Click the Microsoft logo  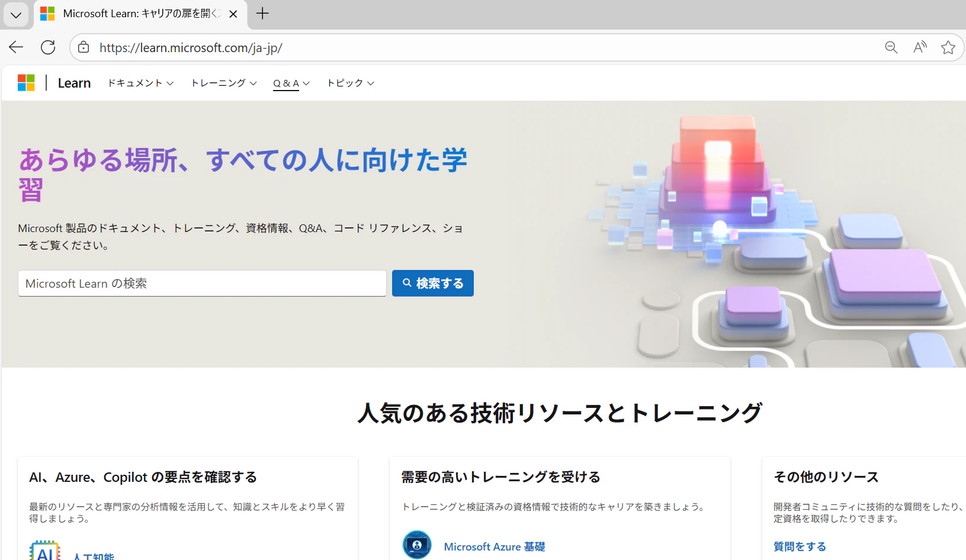click(x=26, y=83)
